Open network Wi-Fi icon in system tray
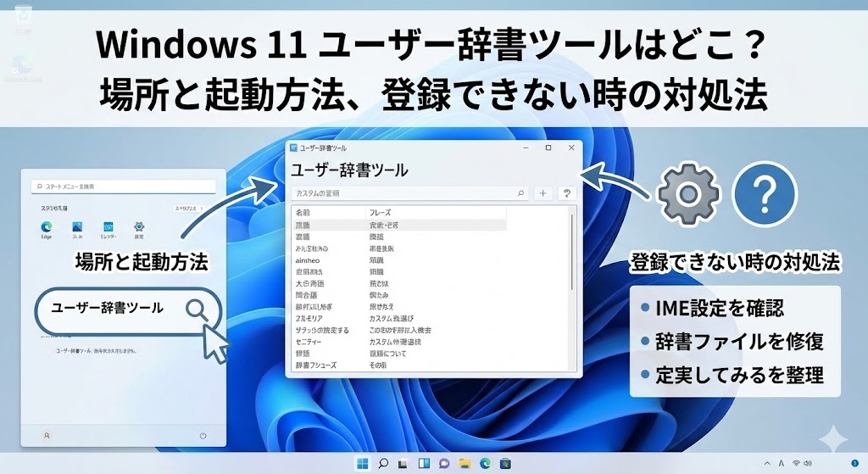The width and height of the screenshot is (868, 474). coord(796,464)
